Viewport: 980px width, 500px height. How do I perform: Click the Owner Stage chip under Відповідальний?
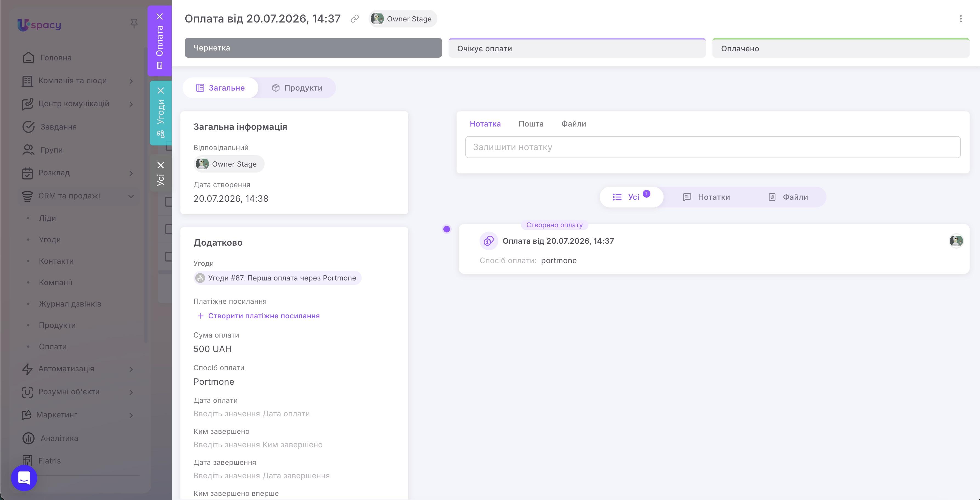click(229, 164)
